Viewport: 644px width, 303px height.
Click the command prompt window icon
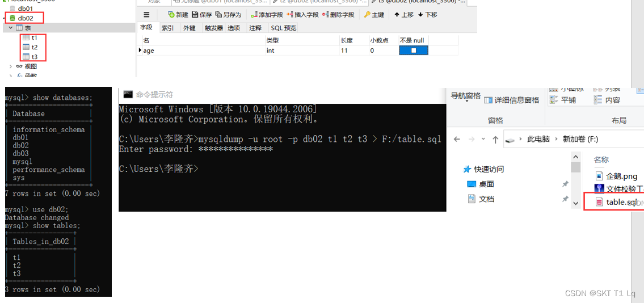pyautogui.click(x=128, y=94)
